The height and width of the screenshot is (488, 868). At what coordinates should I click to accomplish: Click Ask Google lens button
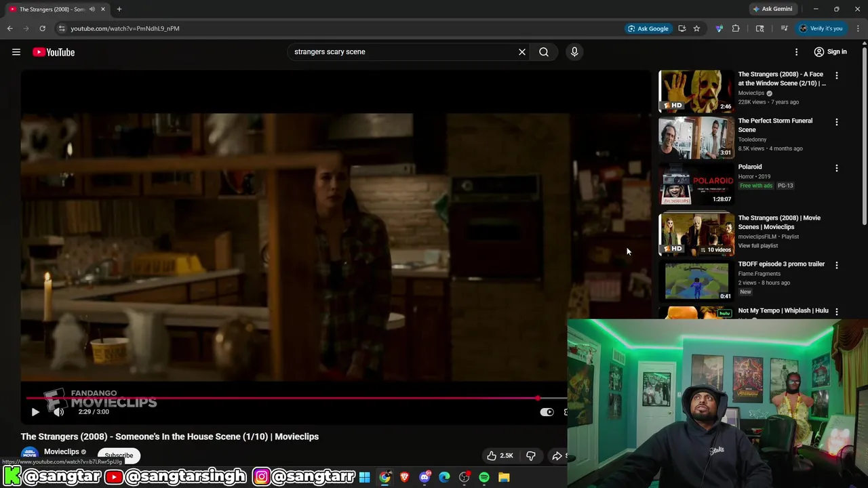[648, 28]
